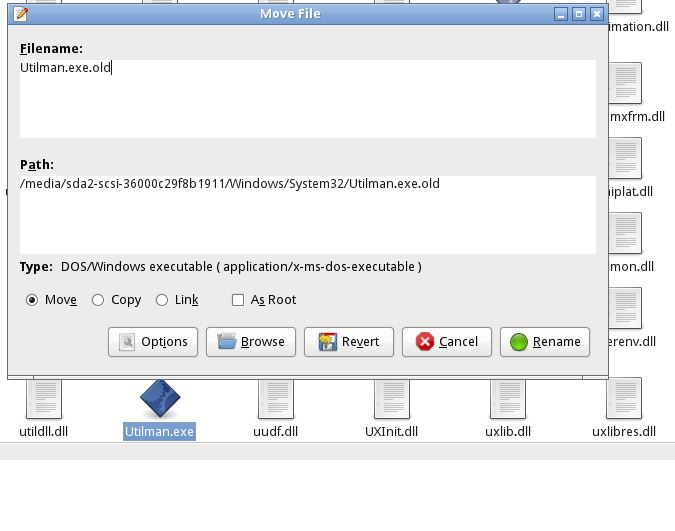Viewport: 675px width, 531px height.
Task: Enable the As Root checkbox
Action: pyautogui.click(x=238, y=300)
